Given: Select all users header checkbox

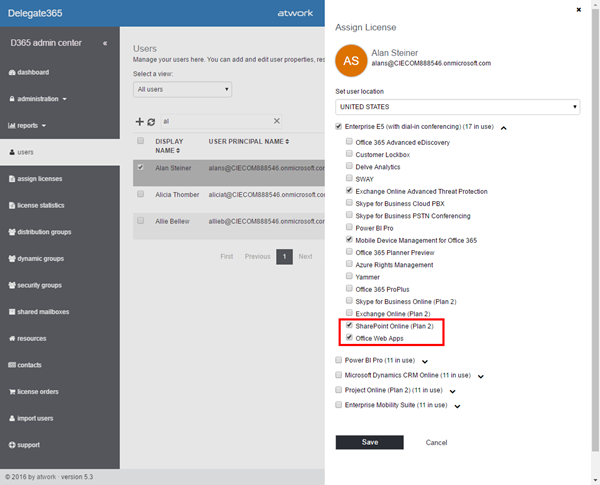Looking at the screenshot, I should tap(140, 141).
